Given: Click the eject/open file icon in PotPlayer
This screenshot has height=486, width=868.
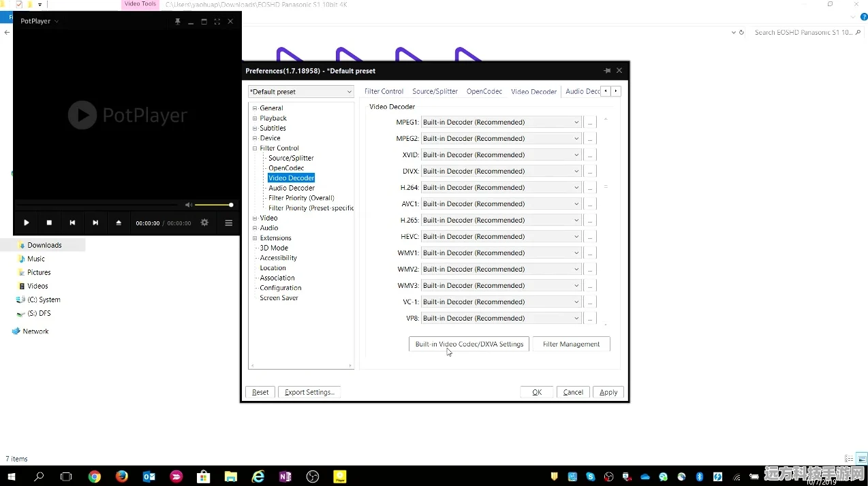Looking at the screenshot, I should [119, 223].
